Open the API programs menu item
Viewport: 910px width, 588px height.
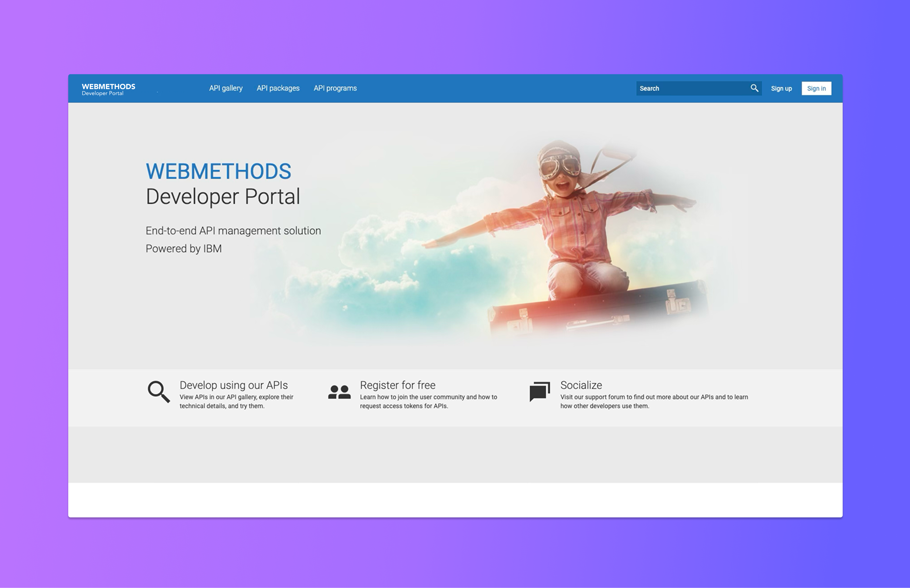coord(335,88)
